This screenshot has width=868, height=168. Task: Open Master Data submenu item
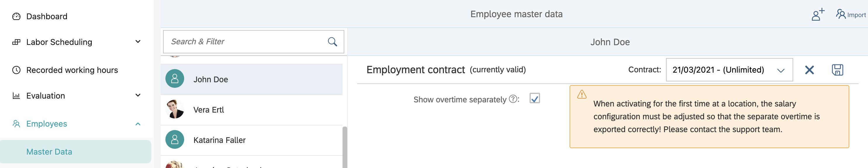(x=49, y=152)
